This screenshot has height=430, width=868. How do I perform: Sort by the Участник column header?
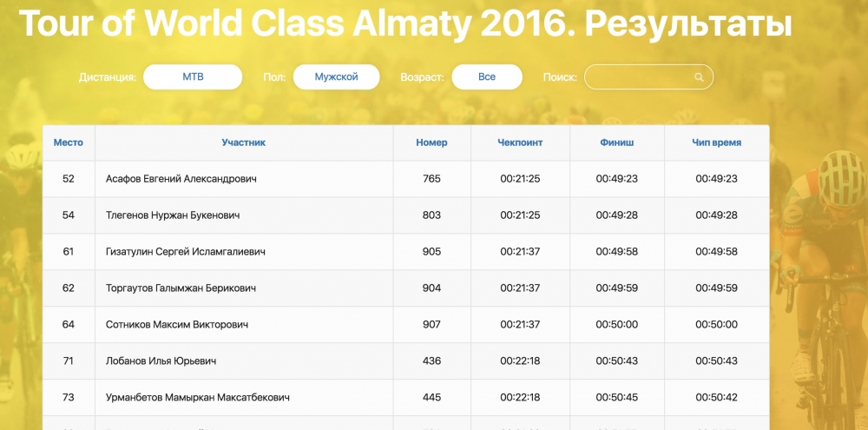point(243,142)
